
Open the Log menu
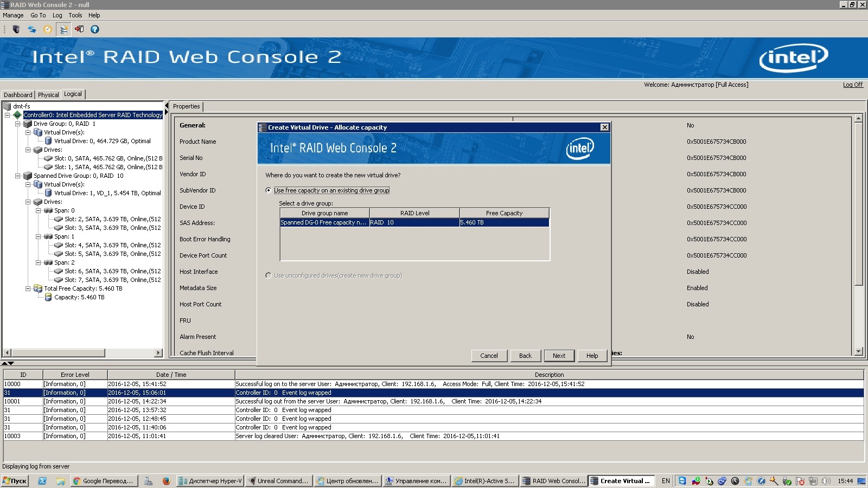tap(57, 15)
